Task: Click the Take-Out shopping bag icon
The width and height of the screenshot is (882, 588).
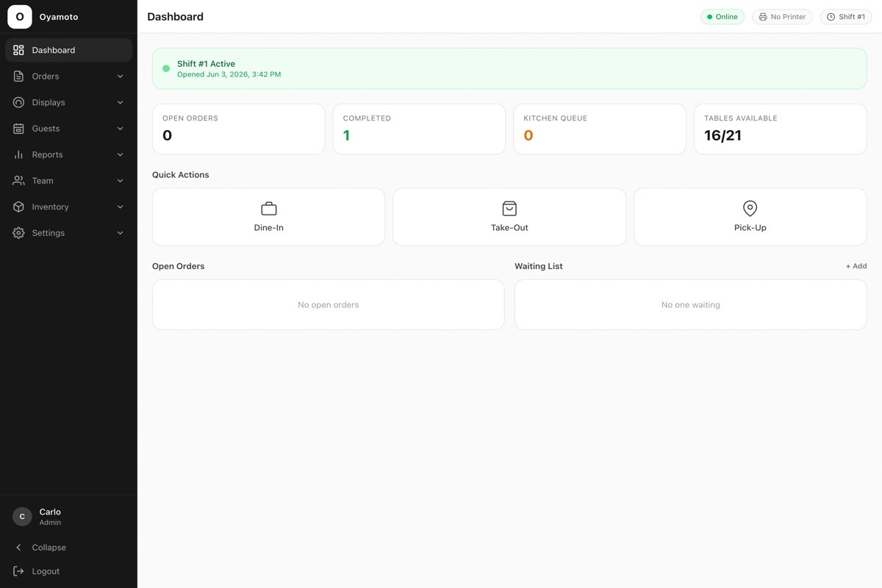Action: 509,209
